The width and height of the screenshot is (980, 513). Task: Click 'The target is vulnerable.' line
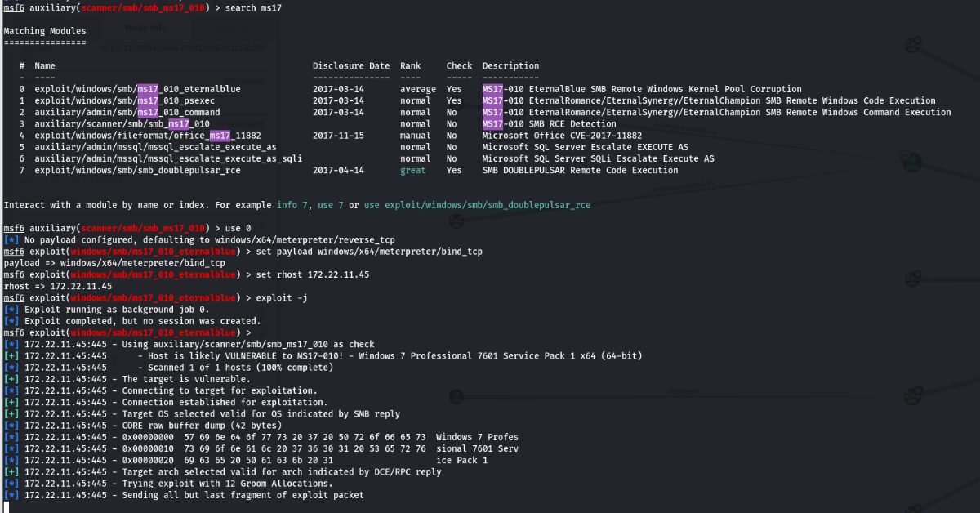127,379
